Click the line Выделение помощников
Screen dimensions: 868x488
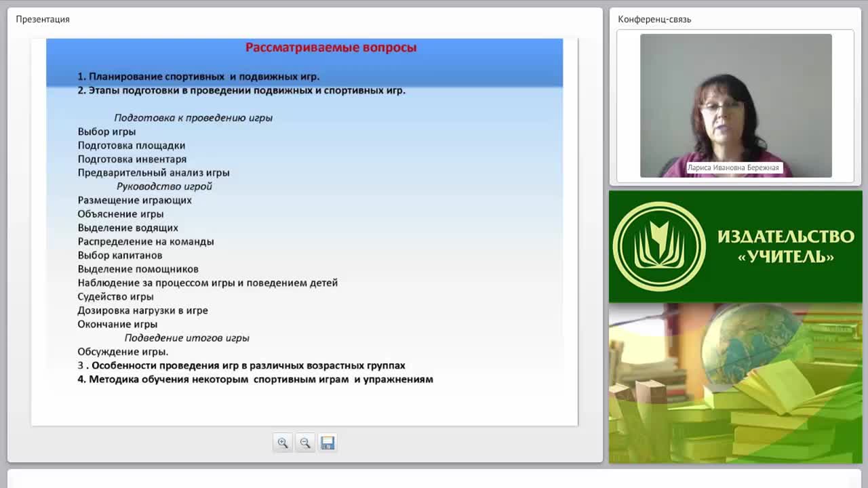tap(138, 269)
